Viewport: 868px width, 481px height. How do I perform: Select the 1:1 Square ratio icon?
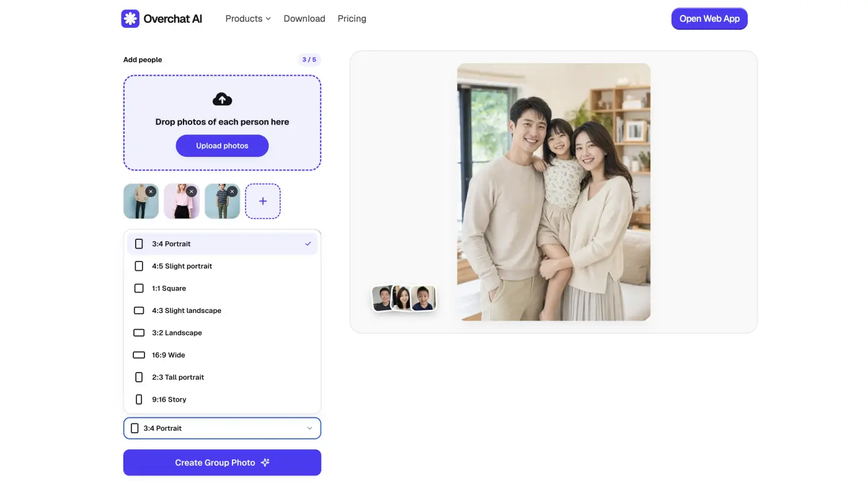(139, 288)
